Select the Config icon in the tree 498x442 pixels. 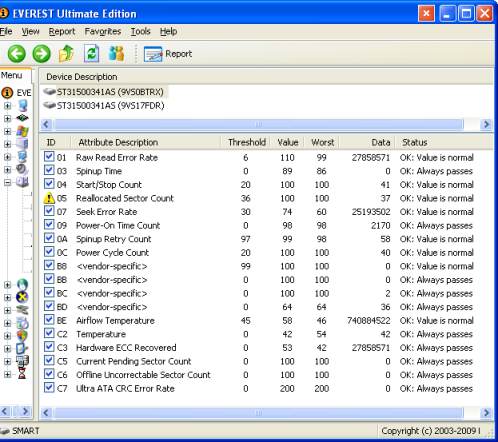click(x=22, y=348)
